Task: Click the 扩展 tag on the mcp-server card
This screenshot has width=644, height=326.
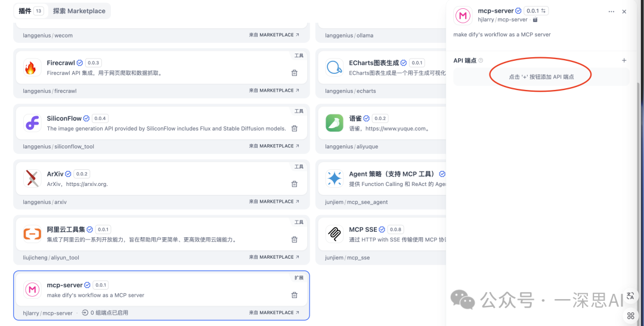Action: click(299, 278)
